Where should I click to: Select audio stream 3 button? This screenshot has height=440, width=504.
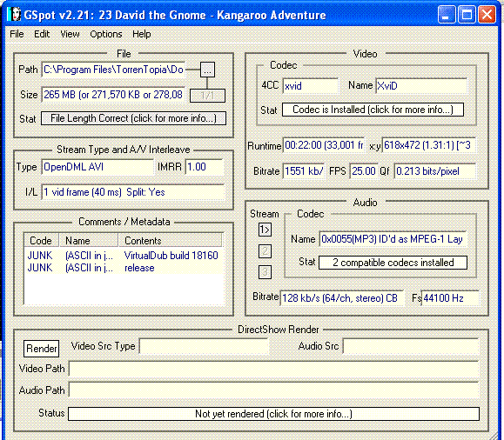click(x=265, y=272)
